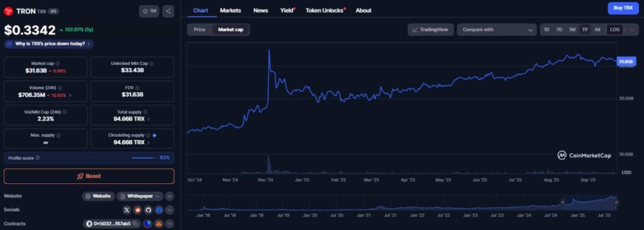The height and width of the screenshot is (230, 644).
Task: Expand more socials chevron
Action: [x=170, y=210]
